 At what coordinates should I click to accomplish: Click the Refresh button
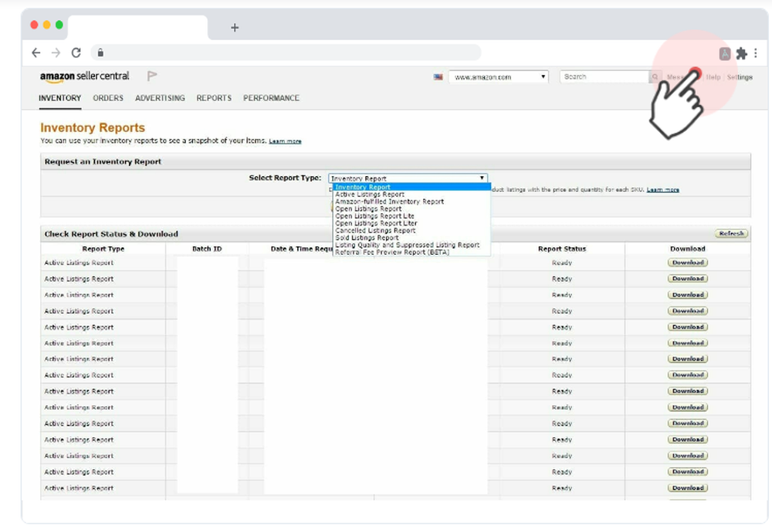tap(731, 233)
